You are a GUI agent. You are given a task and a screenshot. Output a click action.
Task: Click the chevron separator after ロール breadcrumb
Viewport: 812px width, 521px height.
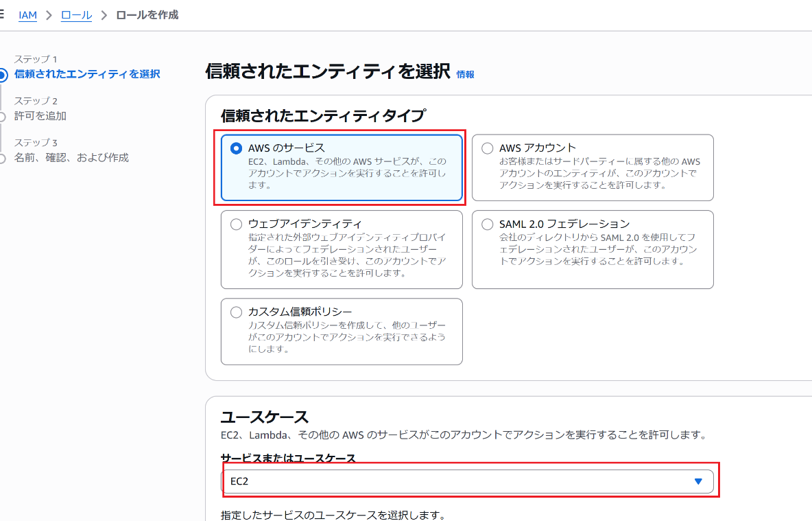click(104, 15)
